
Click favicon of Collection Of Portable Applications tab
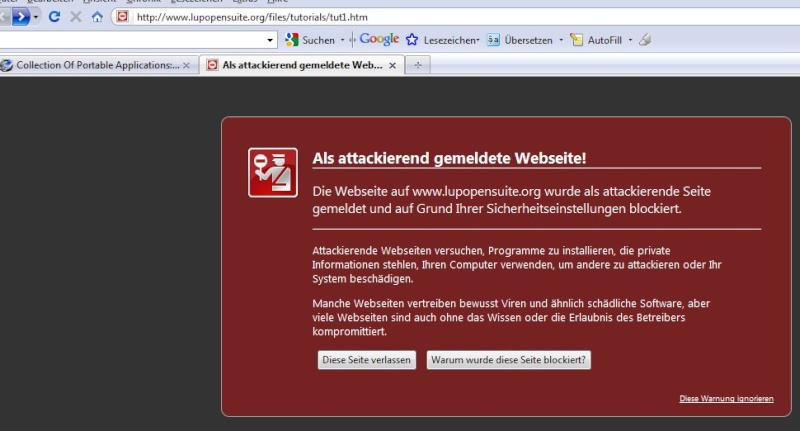click(x=7, y=65)
